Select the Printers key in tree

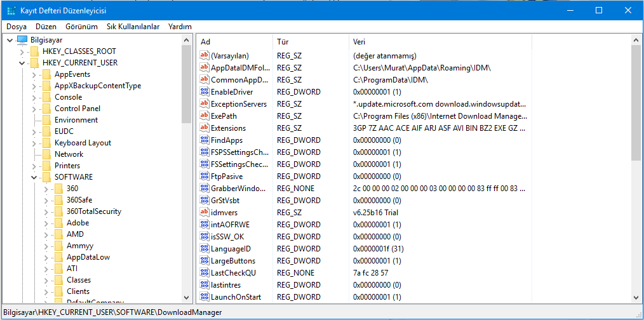(x=67, y=166)
